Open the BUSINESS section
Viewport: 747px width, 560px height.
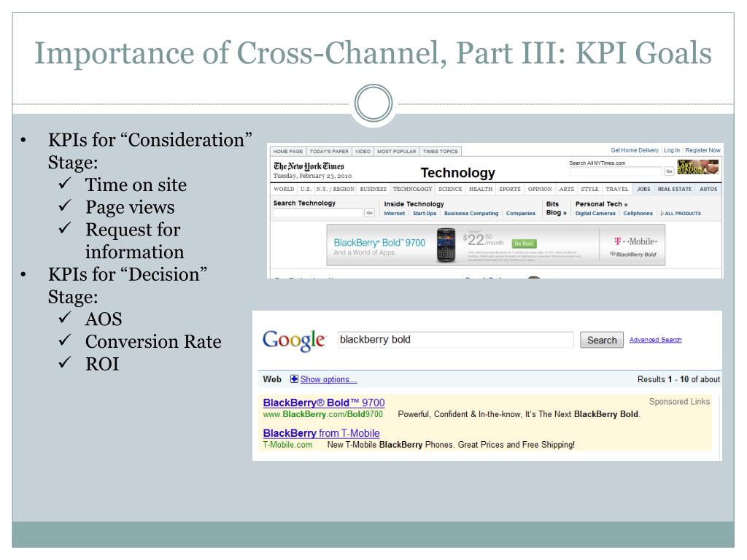373,189
